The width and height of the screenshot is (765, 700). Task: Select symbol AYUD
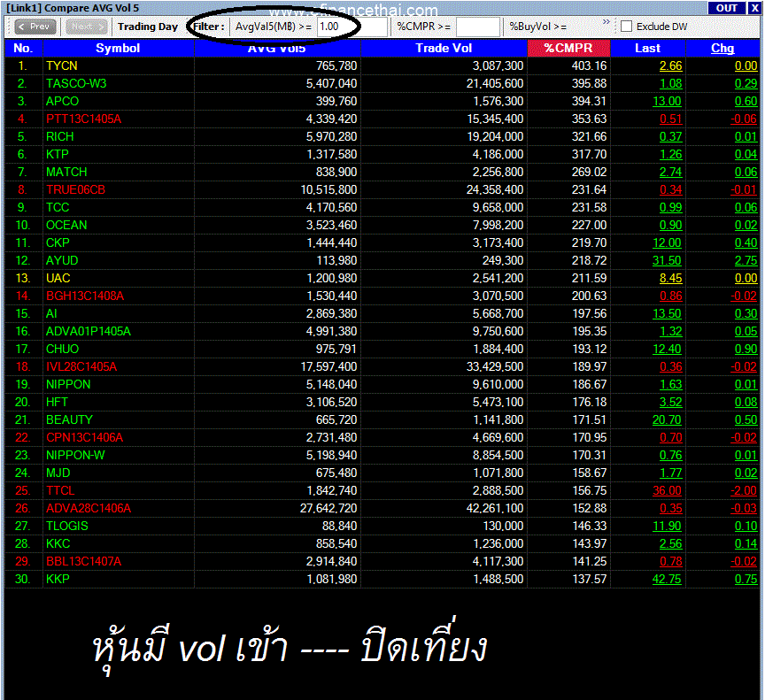[x=62, y=261]
